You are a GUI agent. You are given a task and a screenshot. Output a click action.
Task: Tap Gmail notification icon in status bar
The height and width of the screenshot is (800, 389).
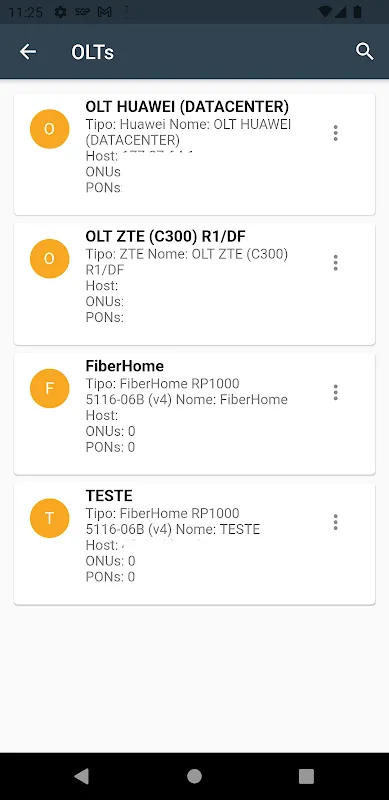(x=105, y=12)
